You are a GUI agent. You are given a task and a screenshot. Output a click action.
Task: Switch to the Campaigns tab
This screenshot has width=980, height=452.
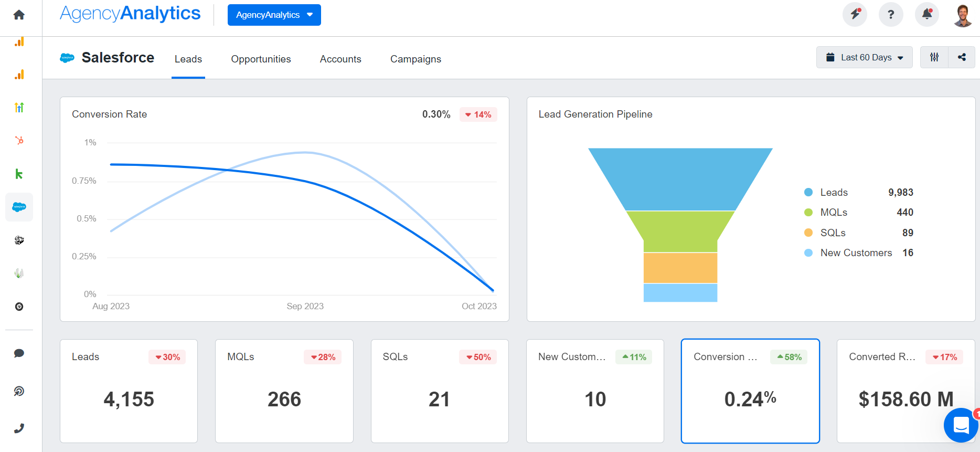tap(416, 59)
